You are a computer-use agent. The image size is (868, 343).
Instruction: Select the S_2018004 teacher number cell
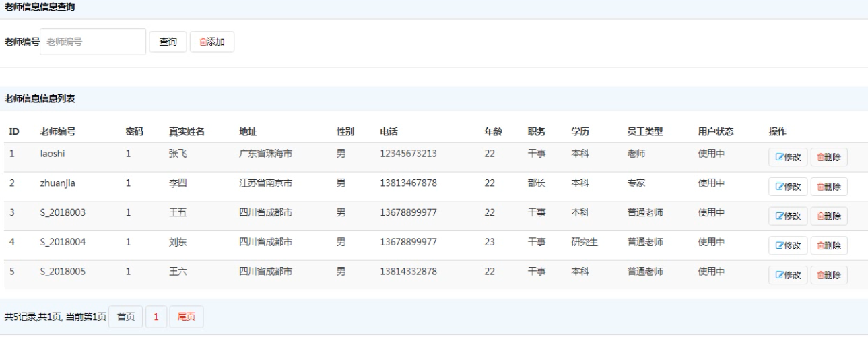[x=63, y=242]
